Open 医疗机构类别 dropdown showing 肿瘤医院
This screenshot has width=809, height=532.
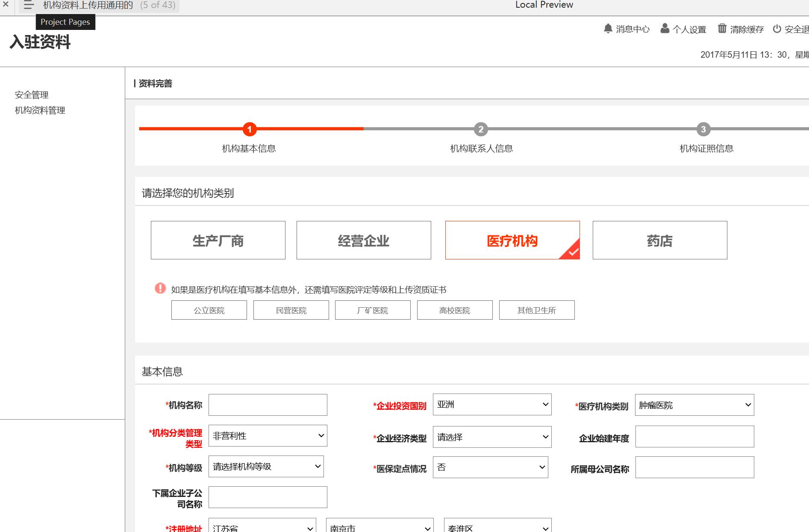tap(694, 405)
